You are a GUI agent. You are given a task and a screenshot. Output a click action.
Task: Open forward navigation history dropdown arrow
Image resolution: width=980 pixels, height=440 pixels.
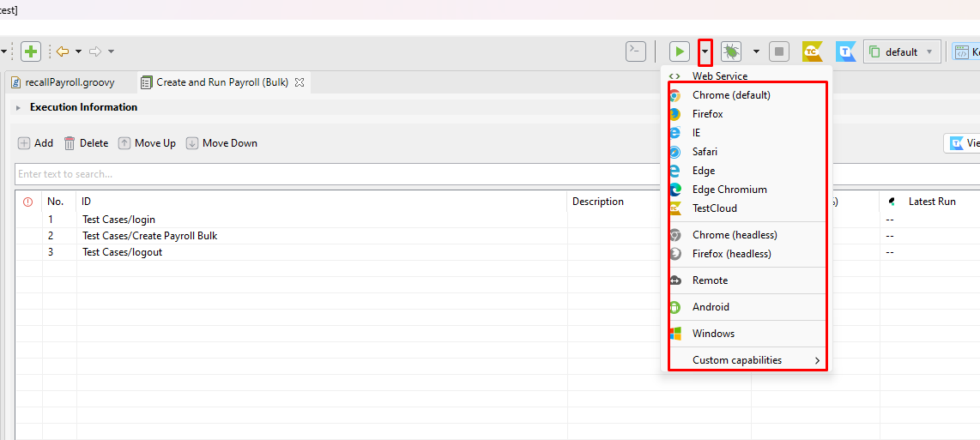pos(112,51)
